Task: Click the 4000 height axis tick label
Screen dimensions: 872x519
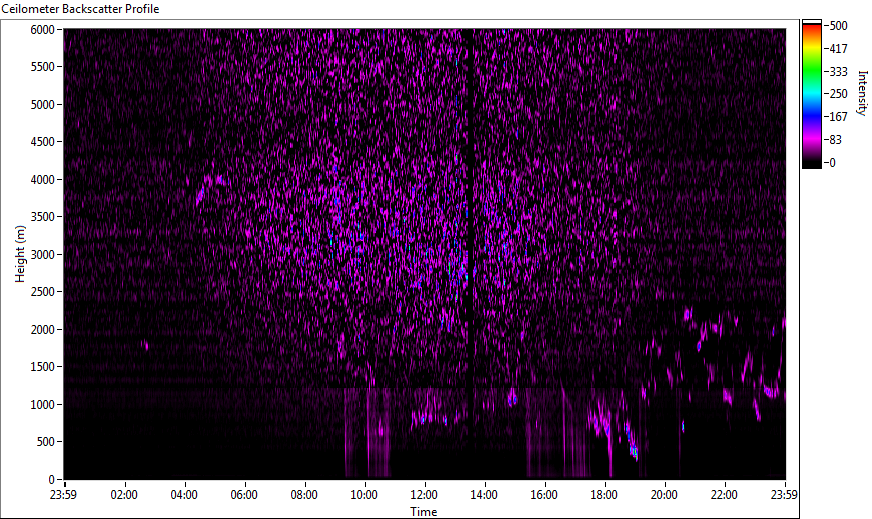Action: pyautogui.click(x=42, y=180)
